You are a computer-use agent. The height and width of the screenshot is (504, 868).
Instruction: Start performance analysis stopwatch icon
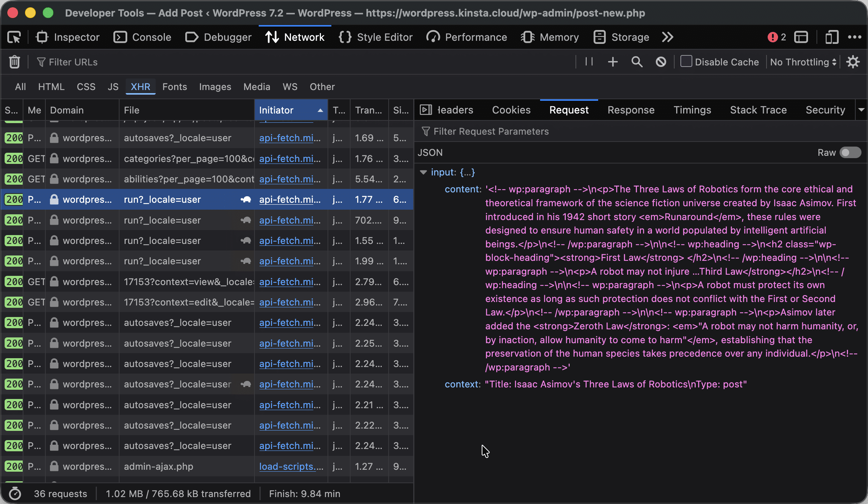click(15, 494)
